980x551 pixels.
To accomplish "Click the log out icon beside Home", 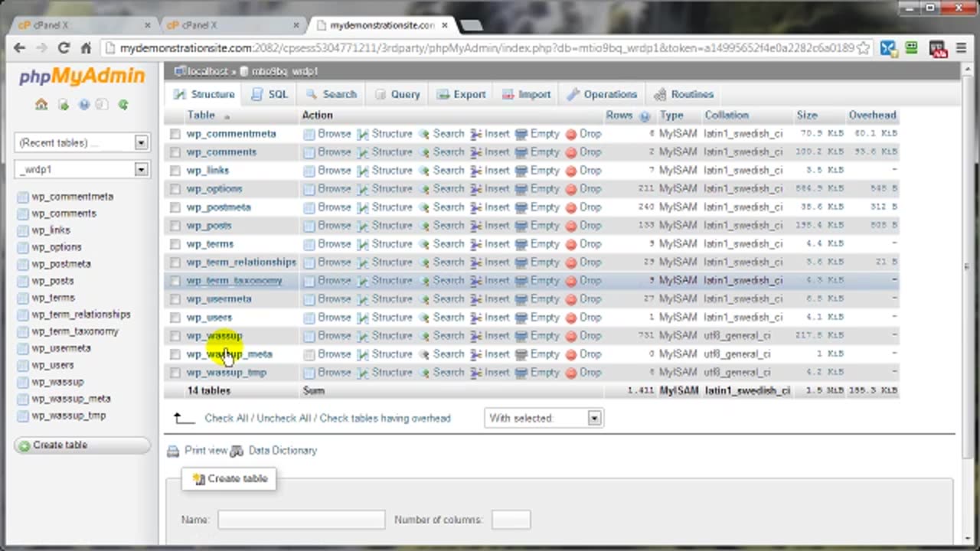I will click(64, 105).
